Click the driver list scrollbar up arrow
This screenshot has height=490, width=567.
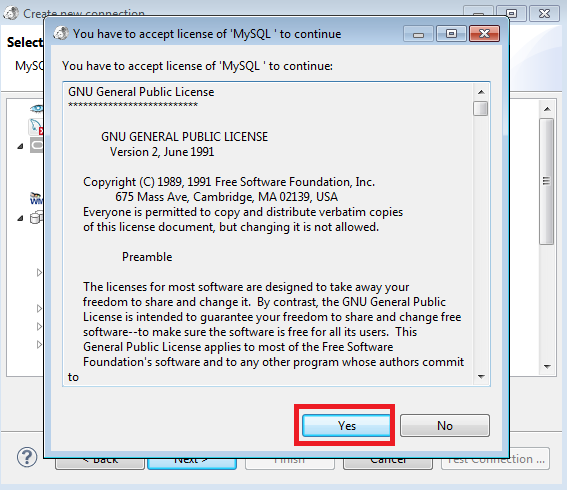(547, 109)
